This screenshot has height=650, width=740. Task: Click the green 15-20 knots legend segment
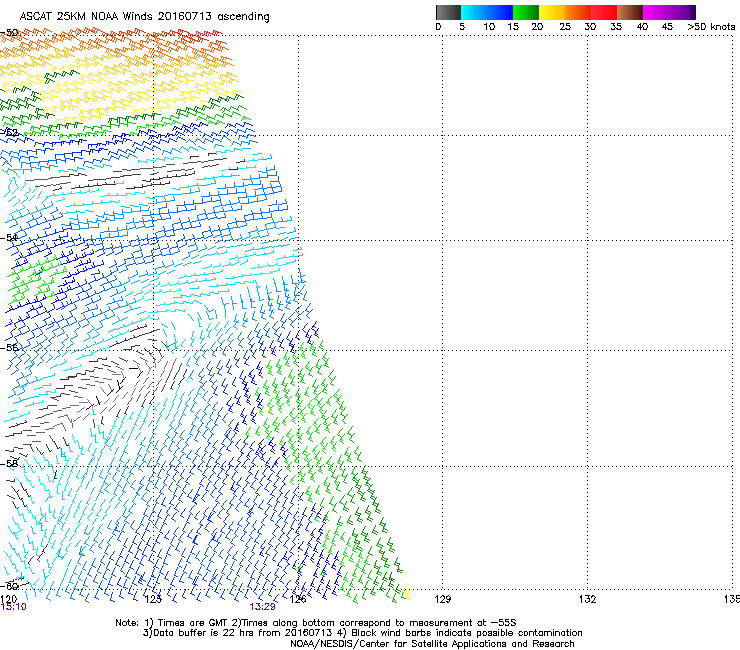pos(526,12)
